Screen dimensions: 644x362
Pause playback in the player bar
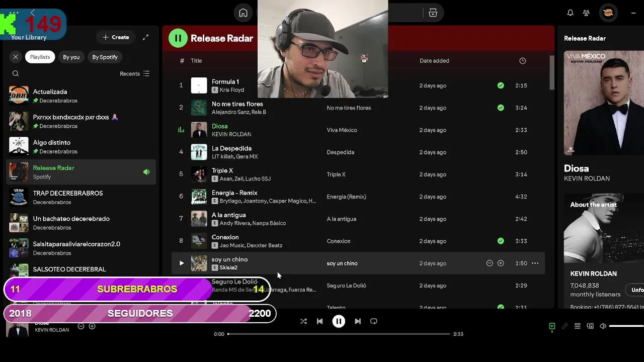(339, 321)
